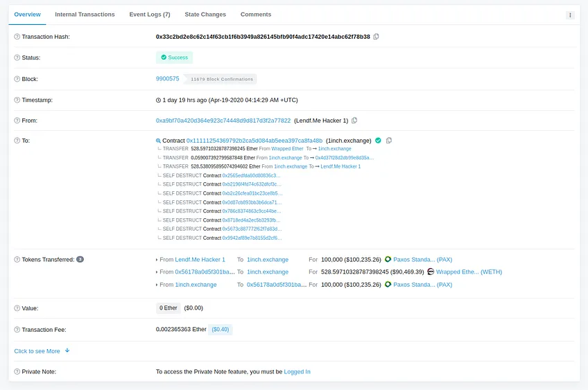588x390 pixels.
Task: Open self-destructed contract 0x5673c887772f62f7d83d...
Action: [x=252, y=229]
